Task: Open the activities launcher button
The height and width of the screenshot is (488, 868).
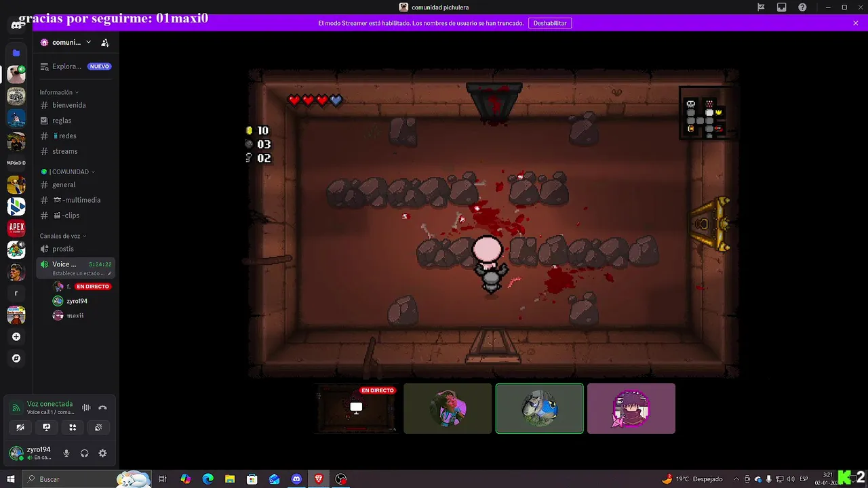Action: pos(73,427)
